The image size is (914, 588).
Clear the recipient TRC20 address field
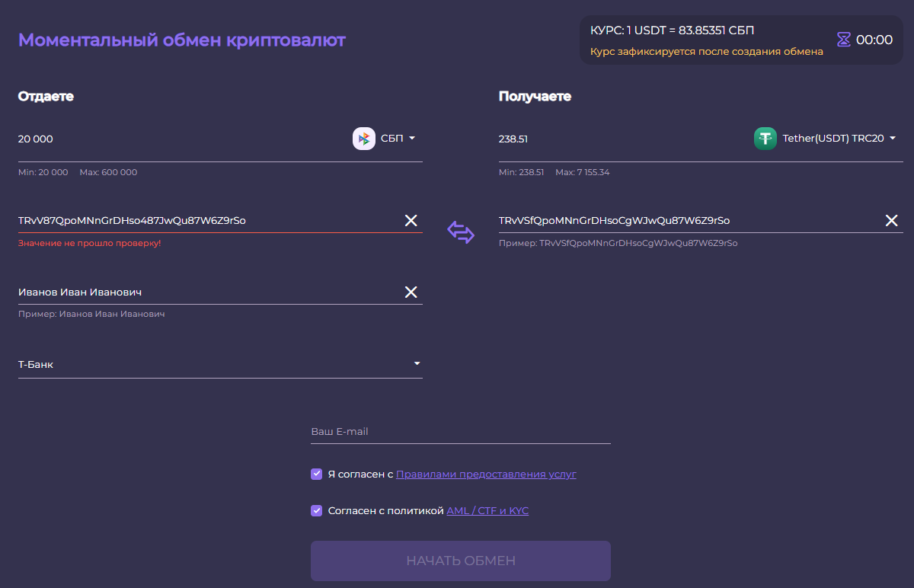coord(891,221)
